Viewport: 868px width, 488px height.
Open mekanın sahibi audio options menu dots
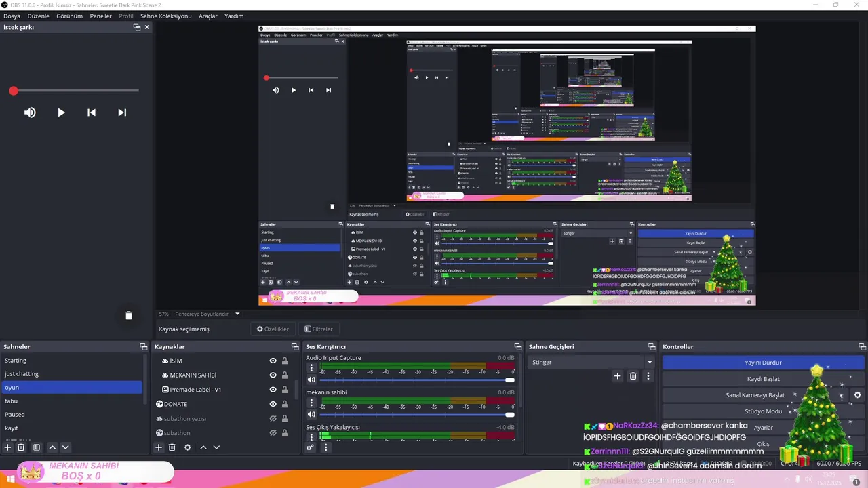(x=311, y=403)
